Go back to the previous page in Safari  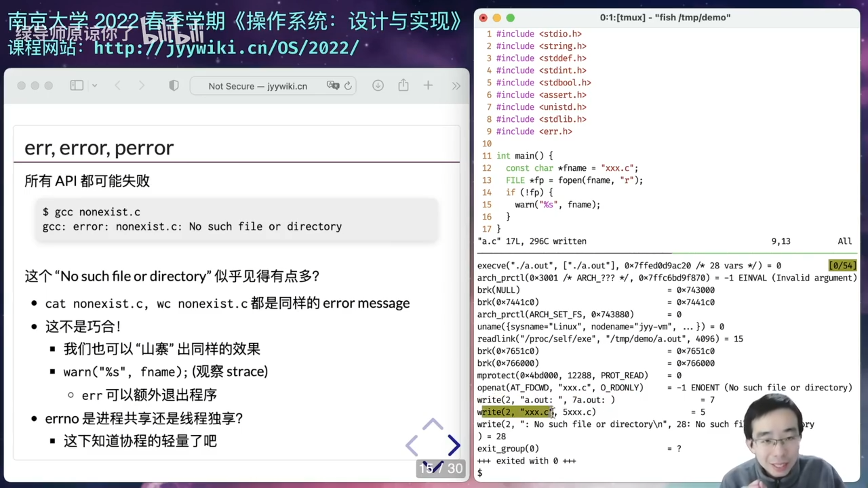(118, 85)
